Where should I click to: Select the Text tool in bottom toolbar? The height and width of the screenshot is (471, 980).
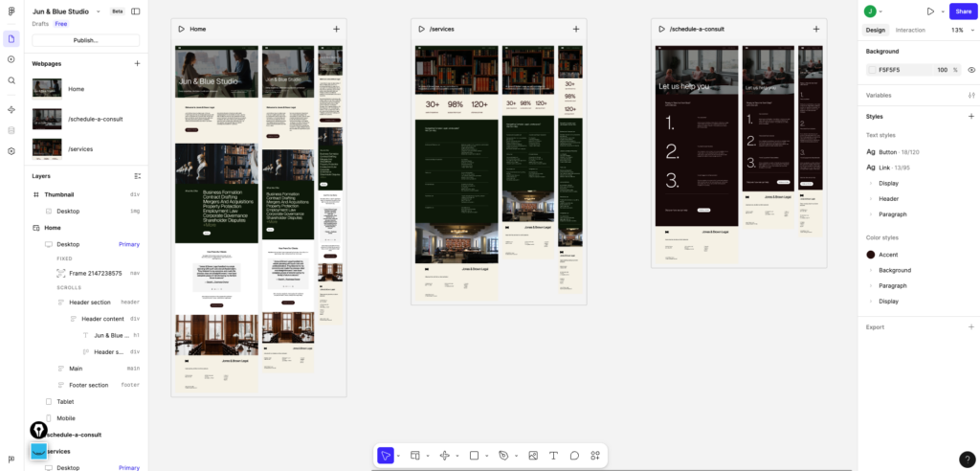(553, 456)
